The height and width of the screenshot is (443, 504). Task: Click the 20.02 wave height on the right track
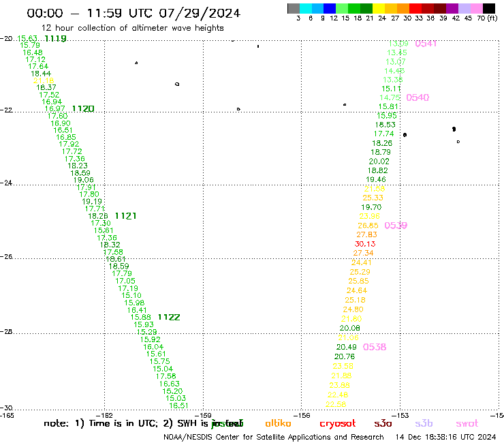[379, 162]
